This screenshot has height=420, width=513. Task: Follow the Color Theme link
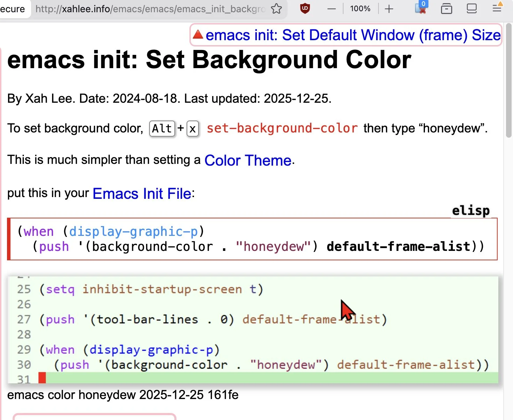[x=248, y=160]
